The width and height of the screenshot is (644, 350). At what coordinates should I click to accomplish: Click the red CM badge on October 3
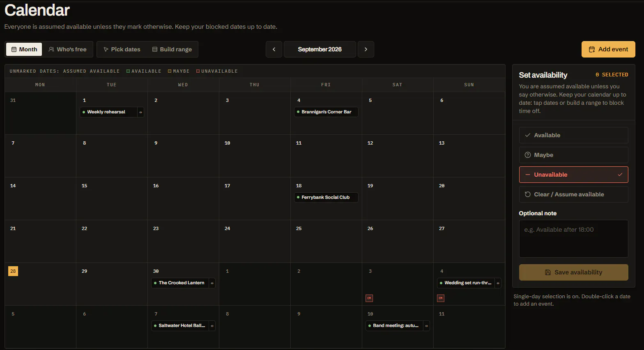369,298
